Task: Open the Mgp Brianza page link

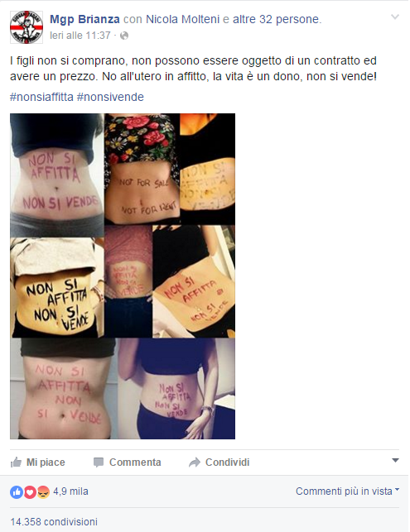Action: coord(84,19)
